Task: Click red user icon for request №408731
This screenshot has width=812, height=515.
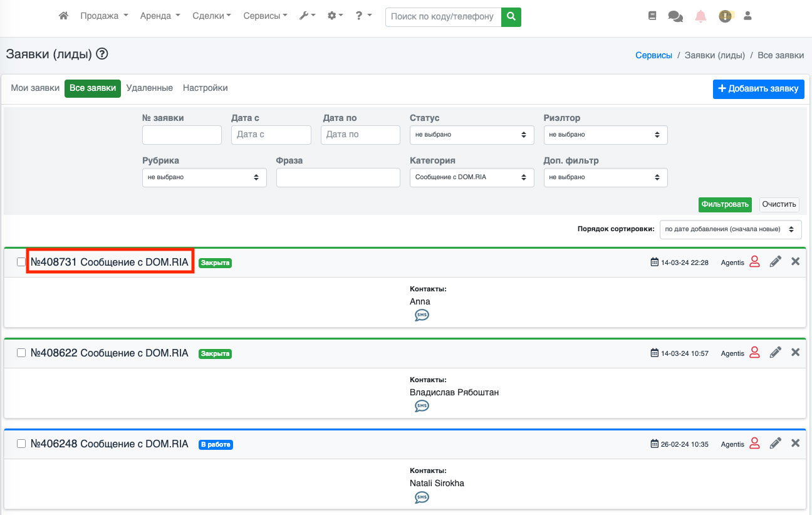Action: tap(754, 263)
